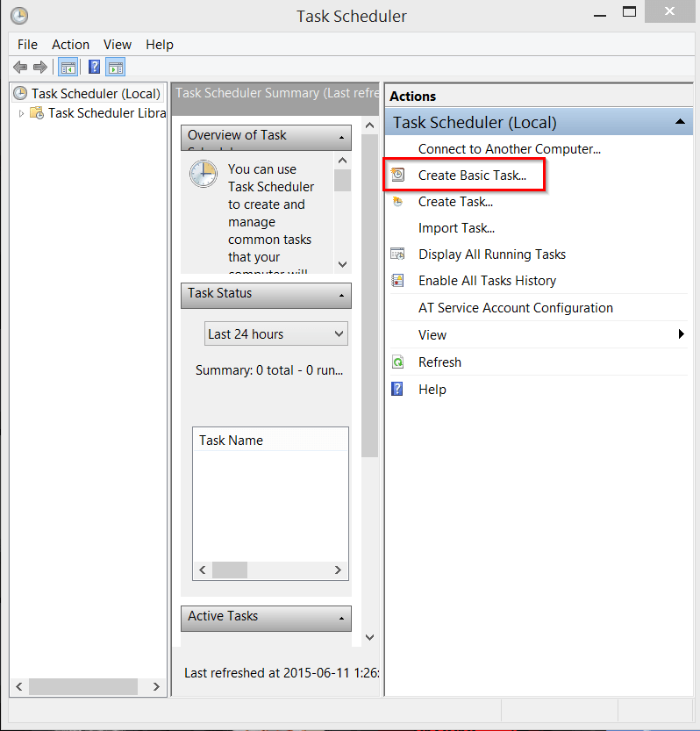The height and width of the screenshot is (731, 700).
Task: Collapse the Active Tasks section
Action: [x=340, y=619]
